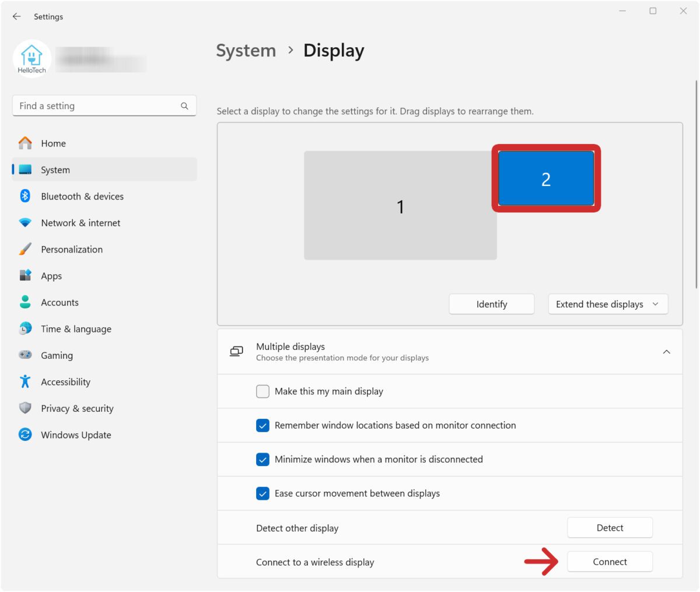Disable Ease cursor movement between displays
The image size is (700, 592).
coord(262,493)
